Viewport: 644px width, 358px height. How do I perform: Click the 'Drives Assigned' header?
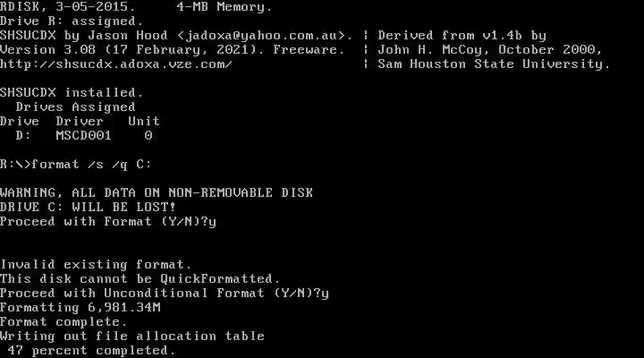[75, 107]
